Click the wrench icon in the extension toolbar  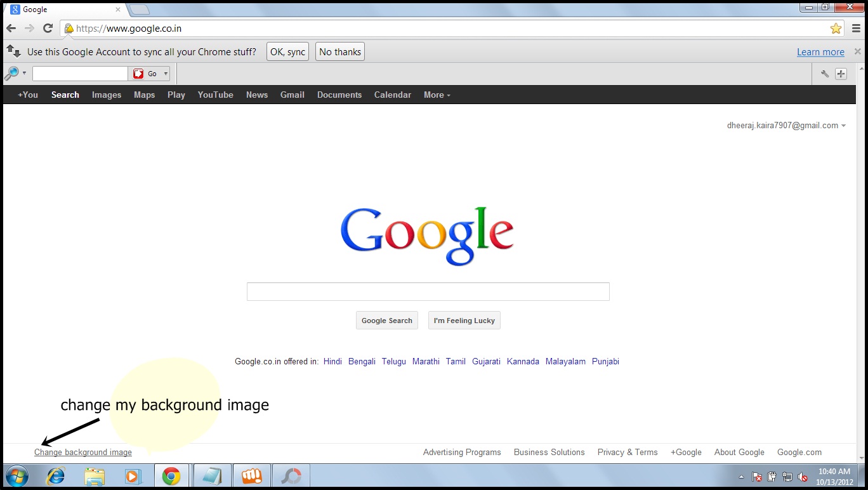825,74
